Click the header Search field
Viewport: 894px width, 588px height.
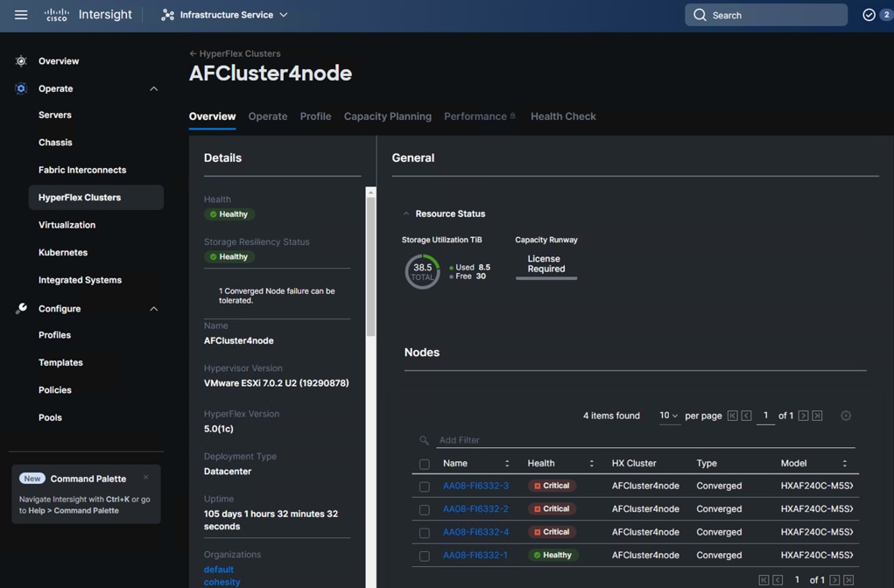[x=765, y=15]
